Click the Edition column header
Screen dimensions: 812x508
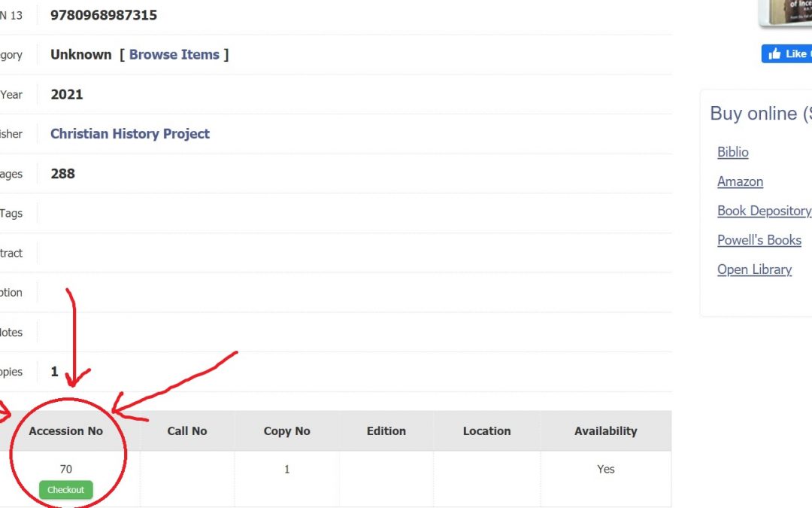point(386,431)
